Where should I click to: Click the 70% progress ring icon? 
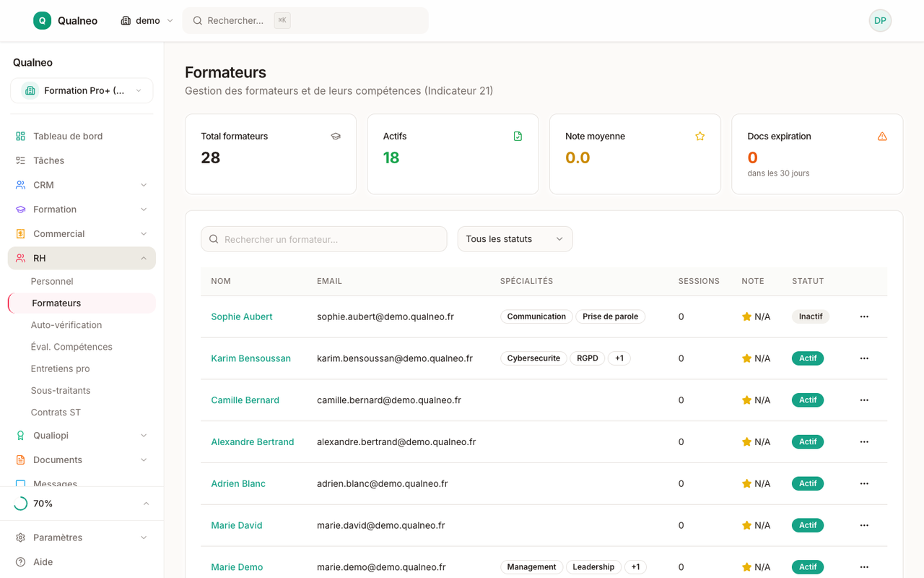click(x=20, y=504)
